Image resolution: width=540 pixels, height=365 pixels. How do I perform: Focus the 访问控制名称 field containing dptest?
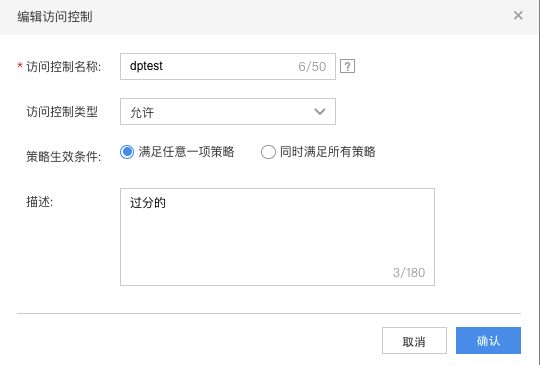228,66
